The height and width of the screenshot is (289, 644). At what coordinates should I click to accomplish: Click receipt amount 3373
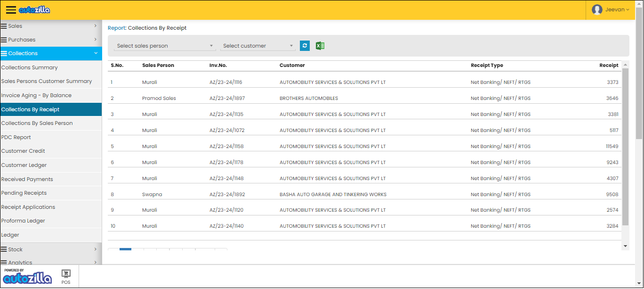pos(613,83)
